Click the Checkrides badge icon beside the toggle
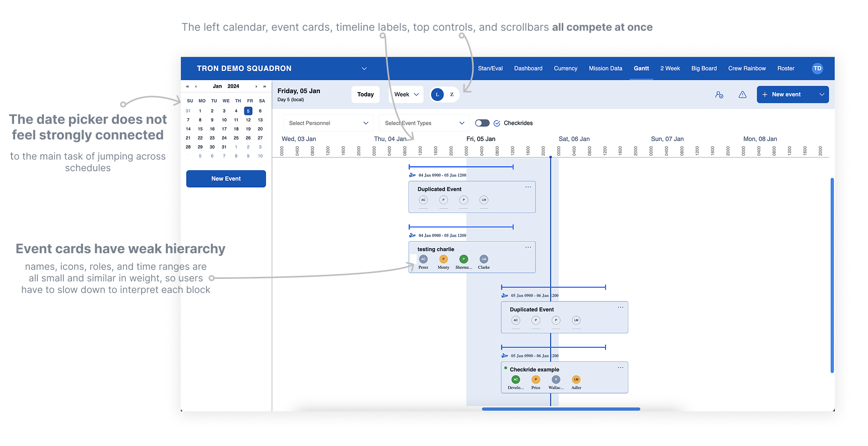Screen dimensions: 868x446 (x=497, y=123)
